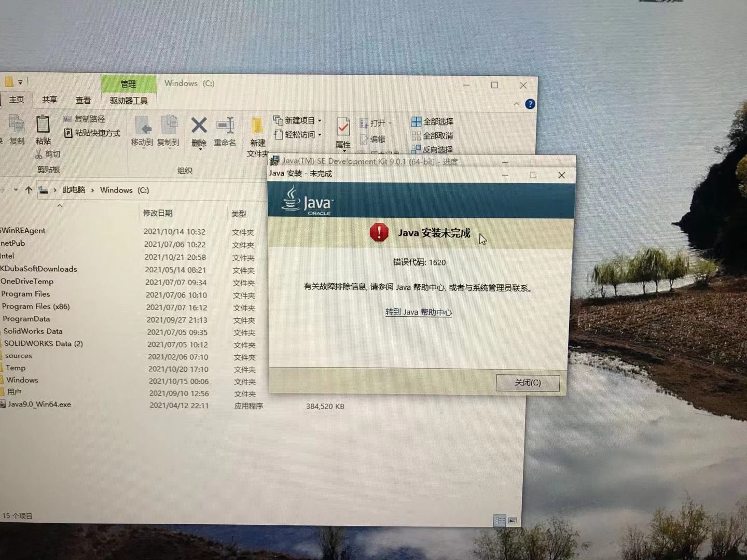Image resolution: width=747 pixels, height=560 pixels.
Task: Click the Java SE Development Kit title bar
Action: tap(369, 162)
